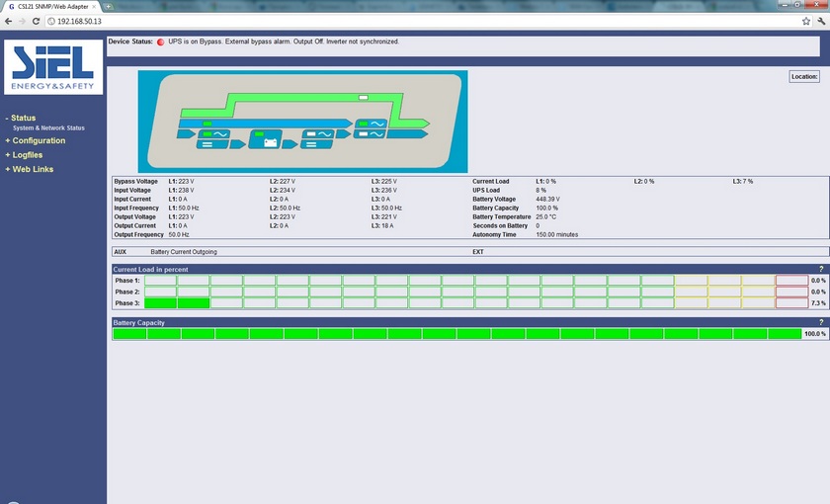Click the 100.0 % reading beside battery bar
Image resolution: width=830 pixels, height=504 pixels.
pos(814,334)
